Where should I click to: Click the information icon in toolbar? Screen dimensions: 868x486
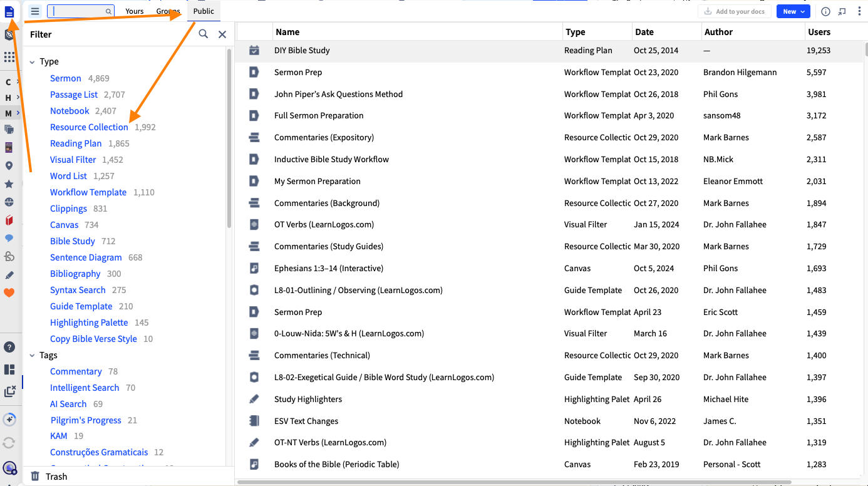click(825, 11)
